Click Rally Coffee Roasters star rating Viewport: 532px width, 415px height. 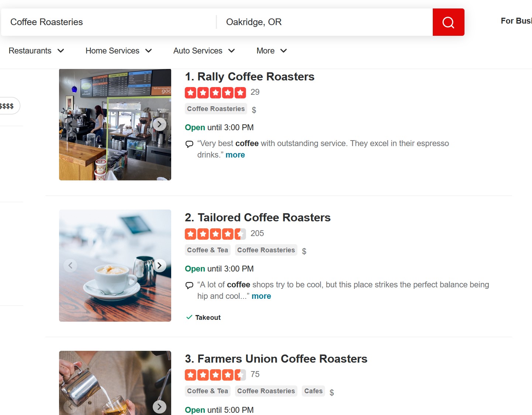tap(215, 93)
